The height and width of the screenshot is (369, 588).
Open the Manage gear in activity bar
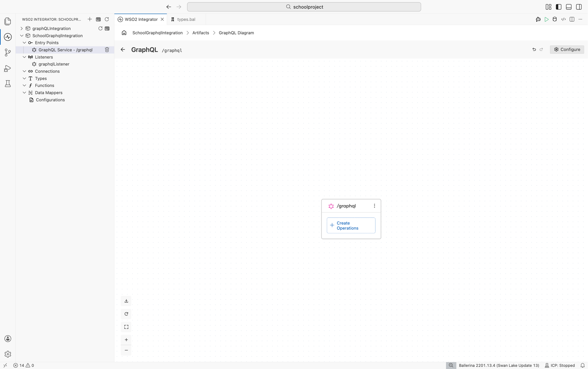click(x=8, y=354)
